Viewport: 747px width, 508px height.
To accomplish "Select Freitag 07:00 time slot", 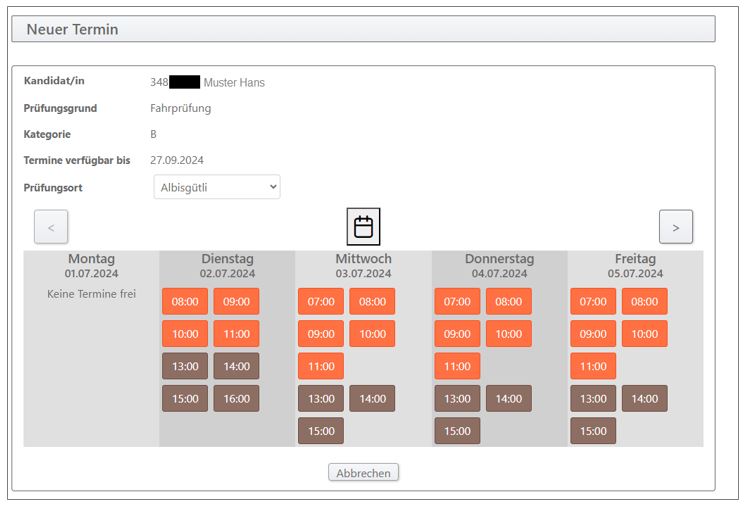I will tap(593, 301).
